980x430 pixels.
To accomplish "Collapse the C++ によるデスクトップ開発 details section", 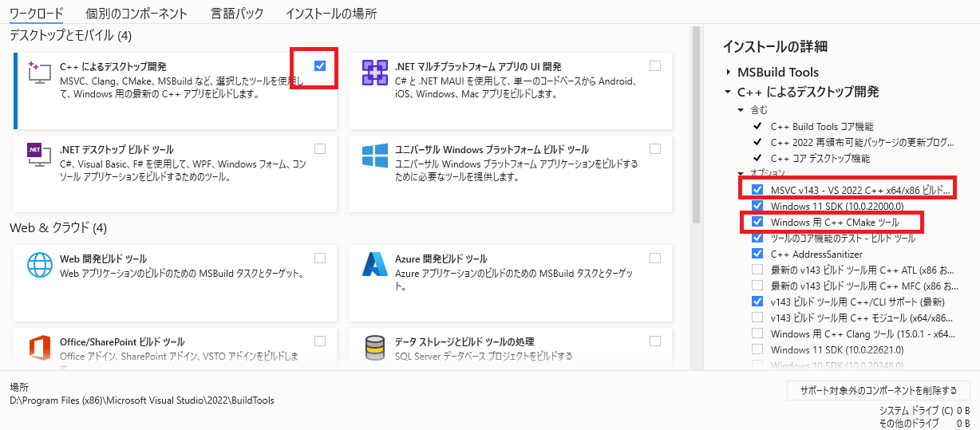I will 728,92.
